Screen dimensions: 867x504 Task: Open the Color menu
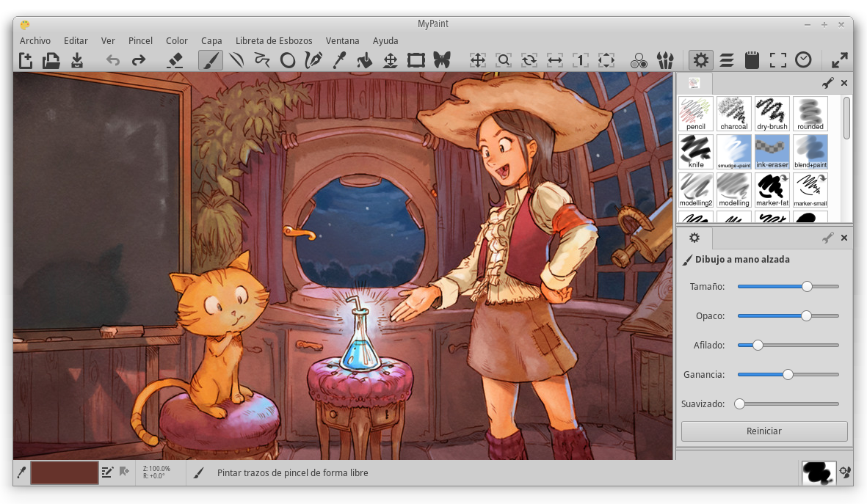click(177, 41)
